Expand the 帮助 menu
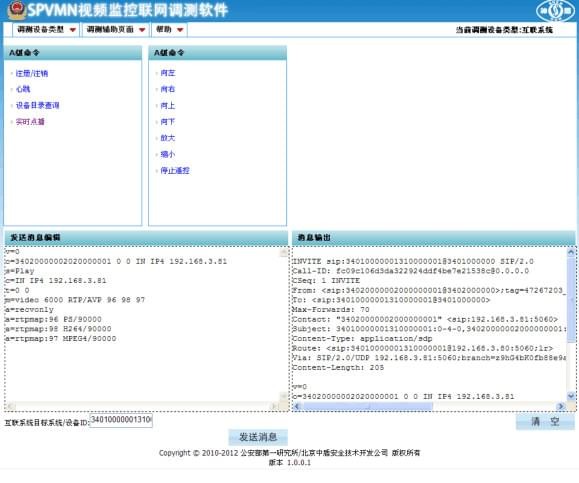The width and height of the screenshot is (579, 483). coord(169,30)
